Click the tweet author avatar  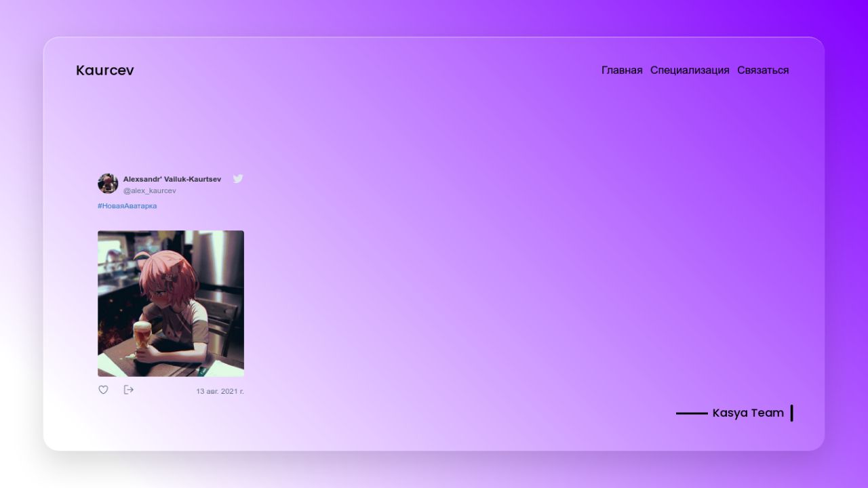pyautogui.click(x=108, y=184)
